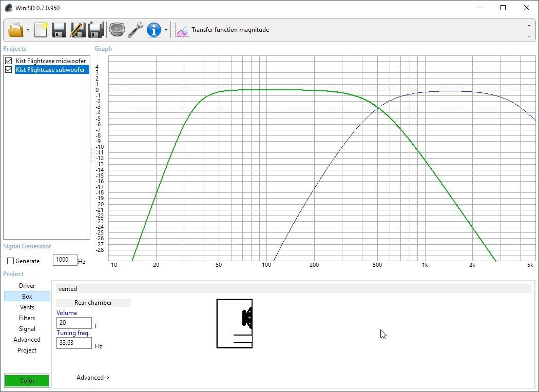
Task: Open the vented box type selector
Action: (x=294, y=288)
